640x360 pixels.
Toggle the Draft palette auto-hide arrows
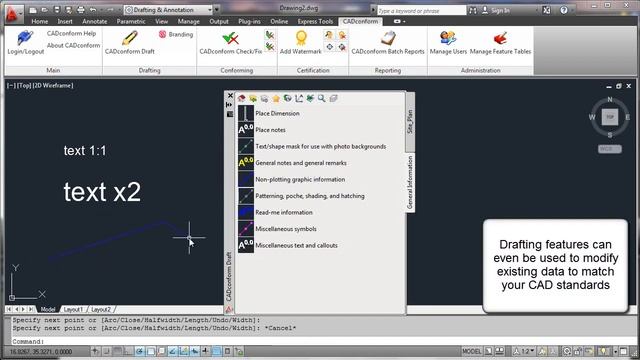point(230,105)
